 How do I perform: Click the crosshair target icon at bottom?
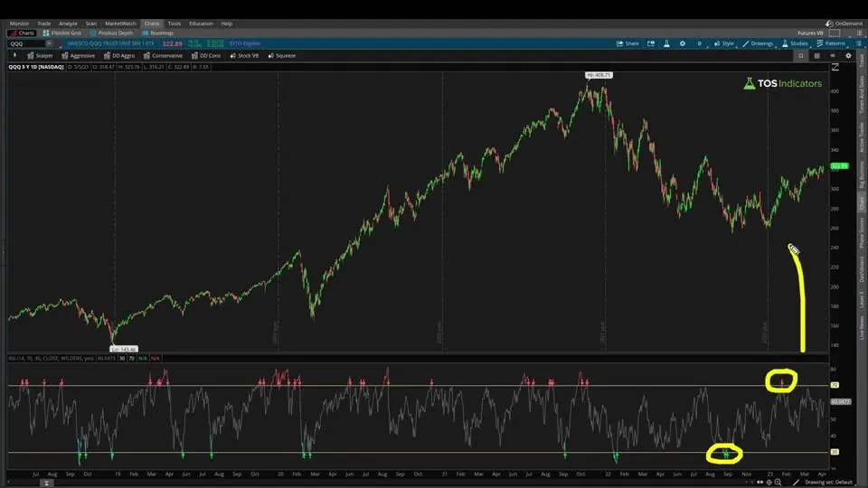(x=769, y=483)
